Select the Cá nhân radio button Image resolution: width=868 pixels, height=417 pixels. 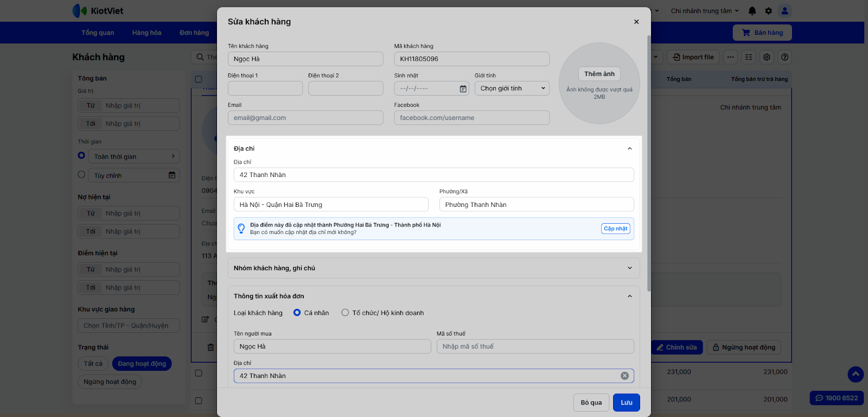[x=297, y=313]
